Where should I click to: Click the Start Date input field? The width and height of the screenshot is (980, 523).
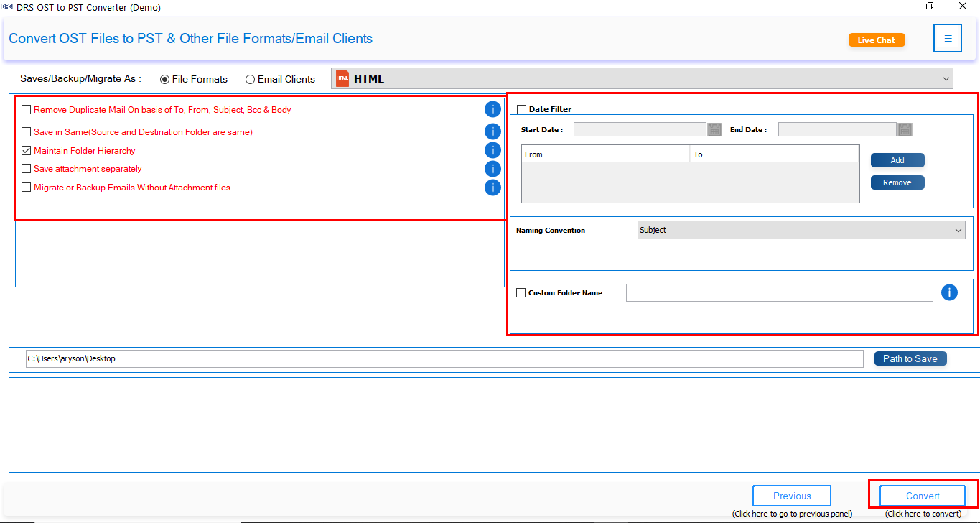coord(640,129)
